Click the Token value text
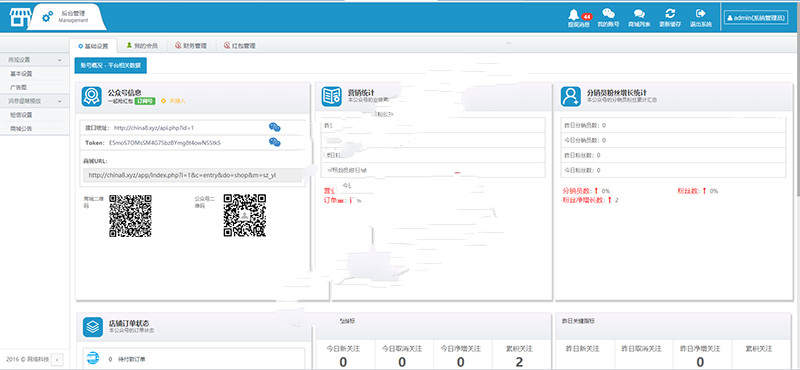The width and height of the screenshot is (800, 370). pos(165,142)
